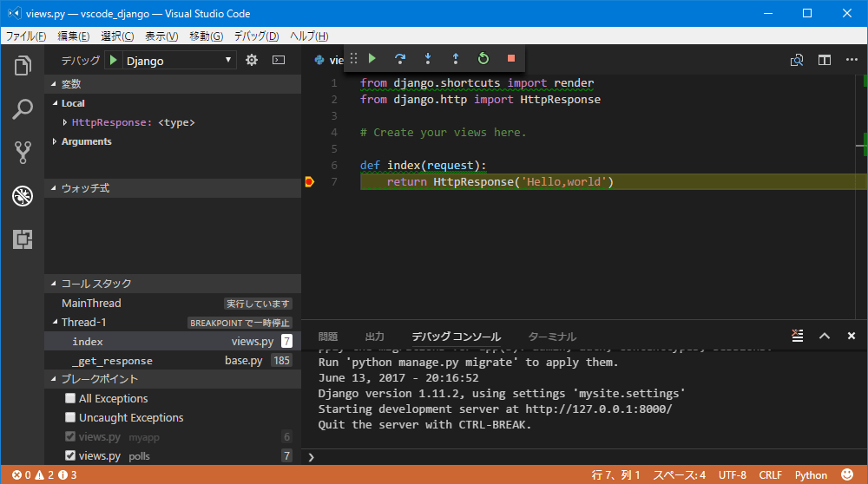Open the デバッグ(D) menu
The width and height of the screenshot is (868, 484).
[x=256, y=36]
